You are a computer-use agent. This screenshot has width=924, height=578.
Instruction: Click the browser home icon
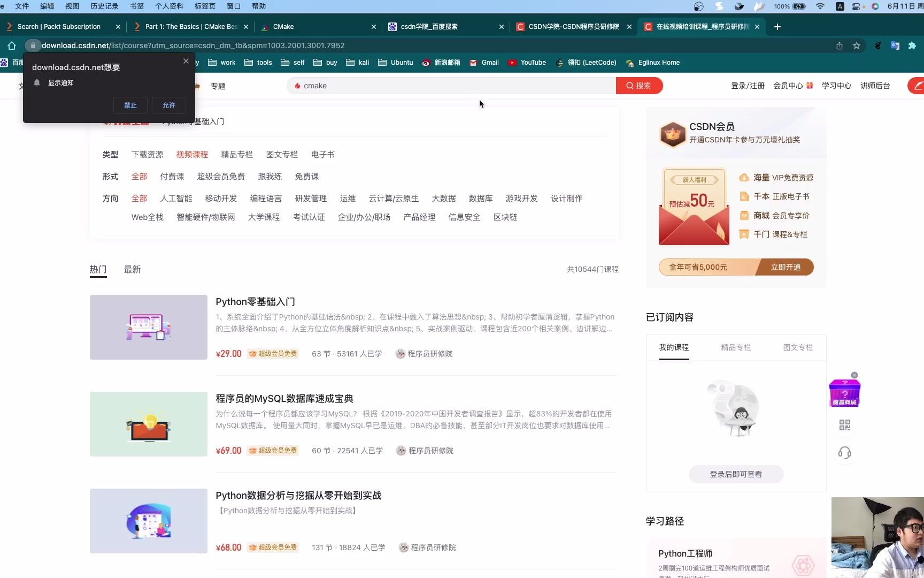[x=12, y=45]
